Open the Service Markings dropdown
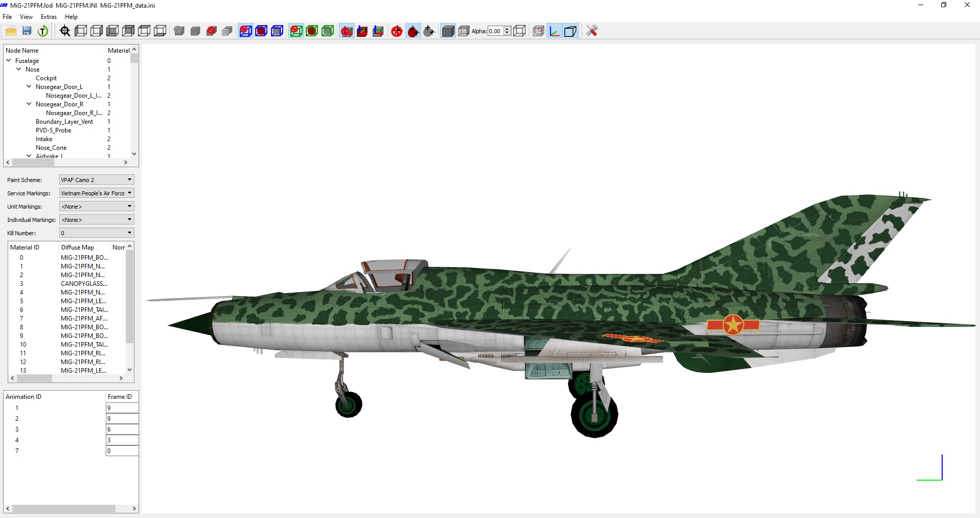The image size is (980, 518). (97, 193)
